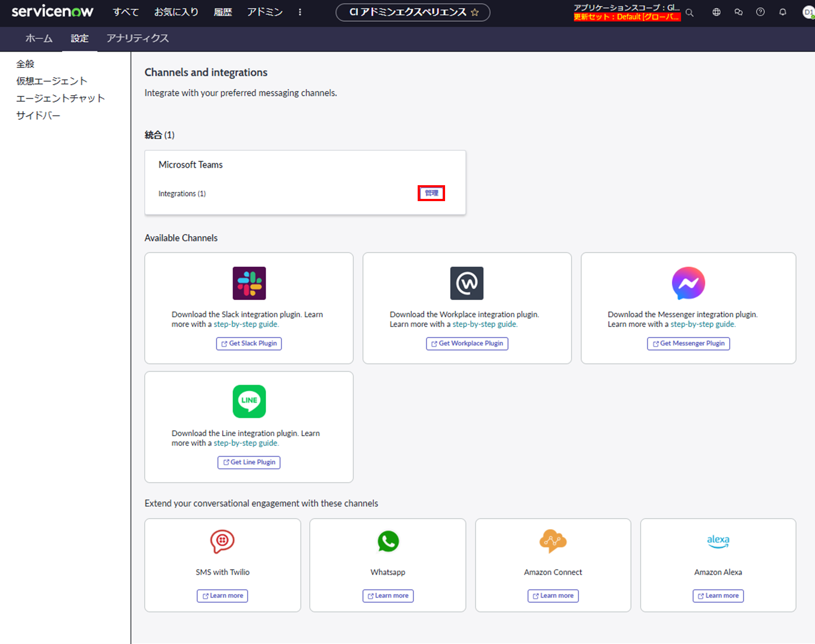Open the user profile avatar

[x=809, y=12]
